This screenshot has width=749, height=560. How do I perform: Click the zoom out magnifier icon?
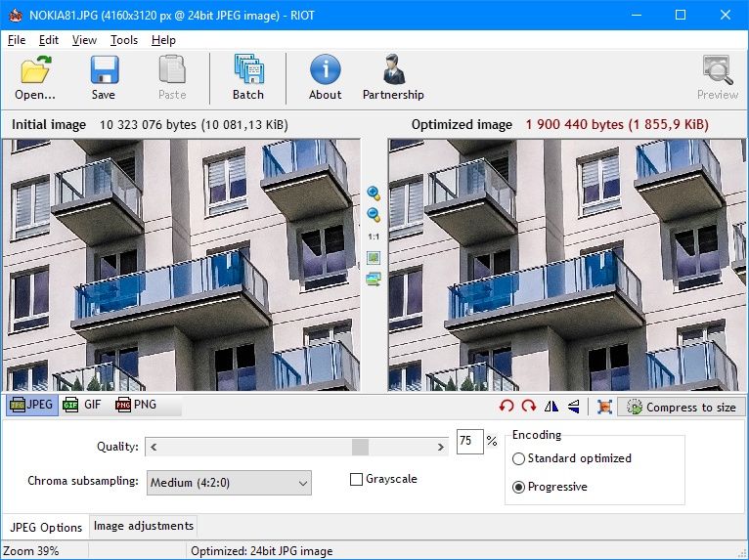point(374,215)
